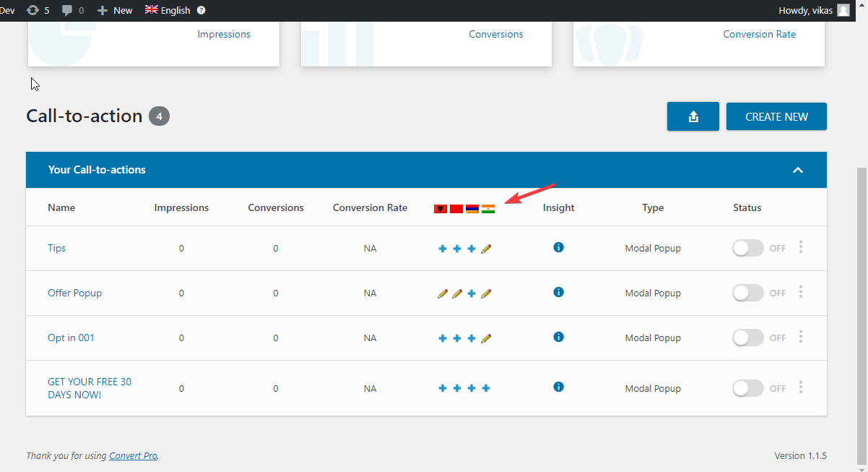Click the Version 1.1.5 footer text
The height and width of the screenshot is (472, 868).
[x=800, y=456]
